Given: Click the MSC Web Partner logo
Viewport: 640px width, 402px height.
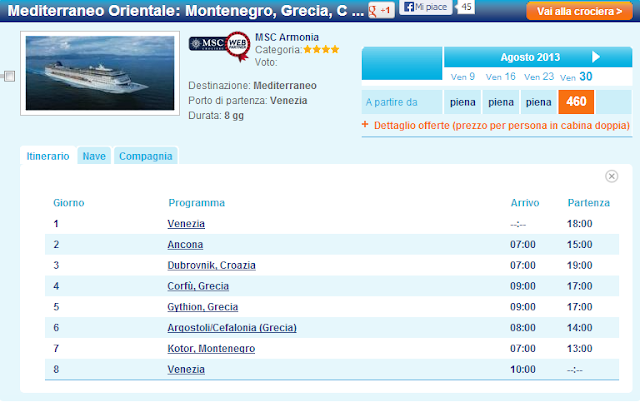Looking at the screenshot, I should click(220, 45).
